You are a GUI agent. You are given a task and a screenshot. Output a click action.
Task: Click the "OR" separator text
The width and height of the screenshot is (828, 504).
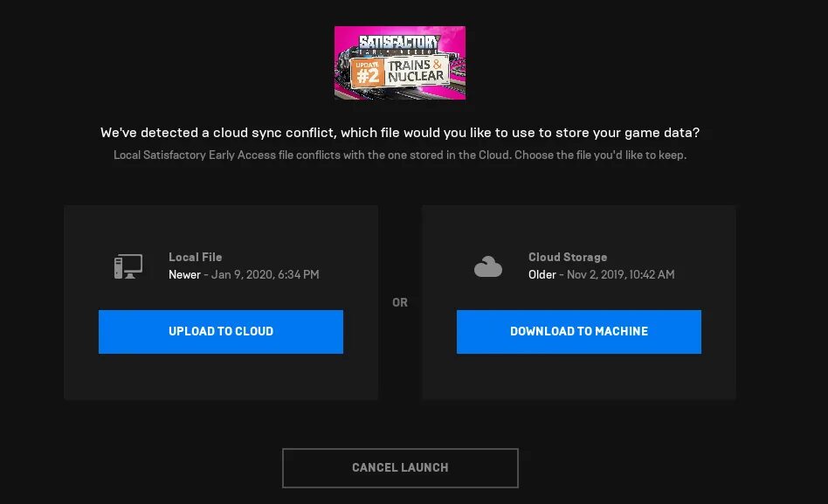click(400, 303)
